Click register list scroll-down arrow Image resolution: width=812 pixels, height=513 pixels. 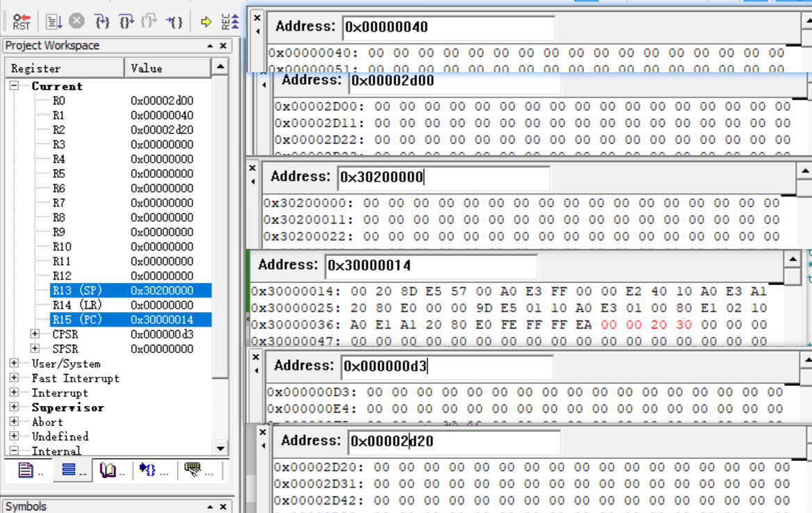pyautogui.click(x=220, y=448)
